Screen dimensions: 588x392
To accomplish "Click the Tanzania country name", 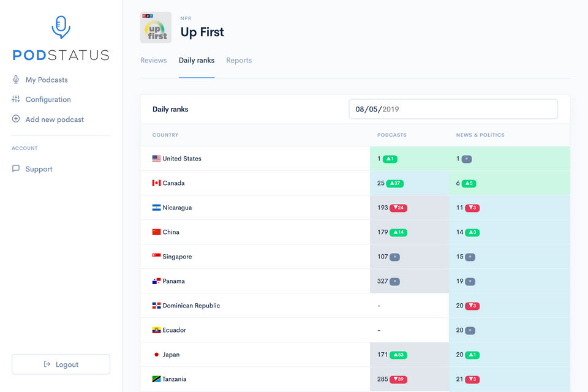I will point(175,379).
